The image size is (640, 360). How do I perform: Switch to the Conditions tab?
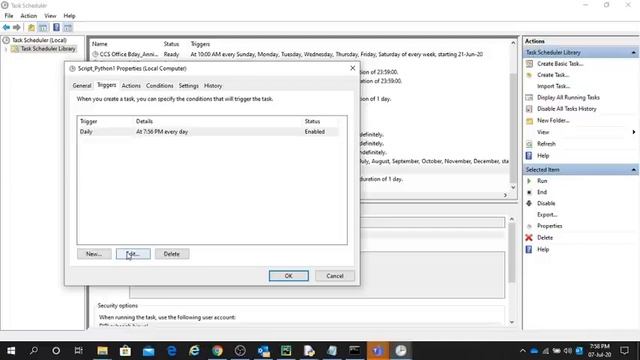[160, 86]
